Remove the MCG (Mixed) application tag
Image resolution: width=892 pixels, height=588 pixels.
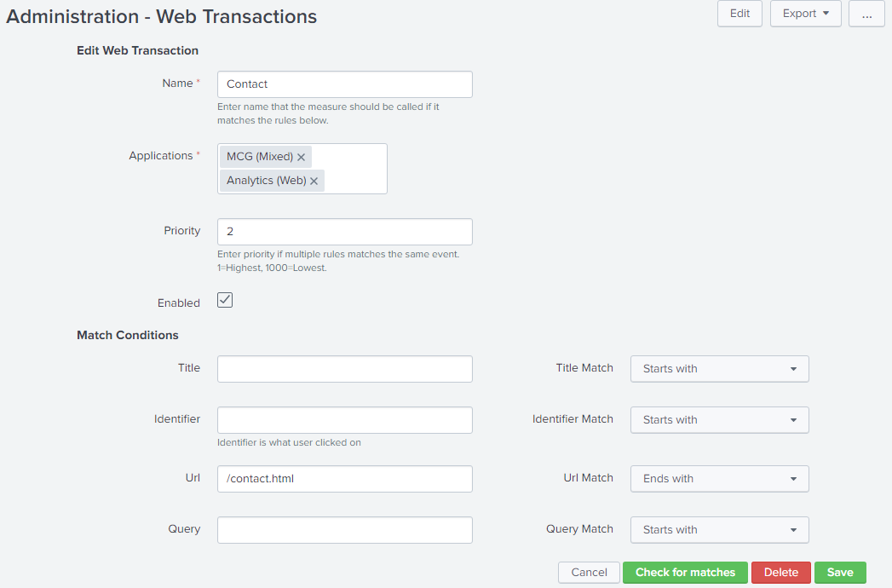pos(302,156)
